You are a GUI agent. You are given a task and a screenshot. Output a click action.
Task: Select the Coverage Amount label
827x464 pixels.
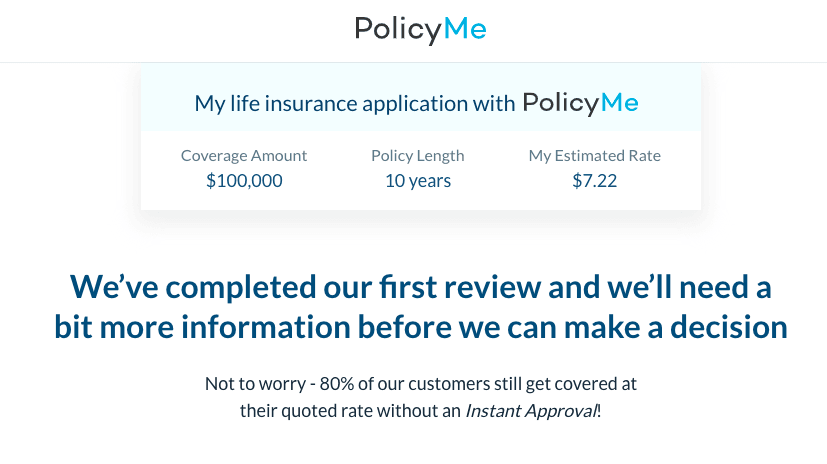coord(244,156)
